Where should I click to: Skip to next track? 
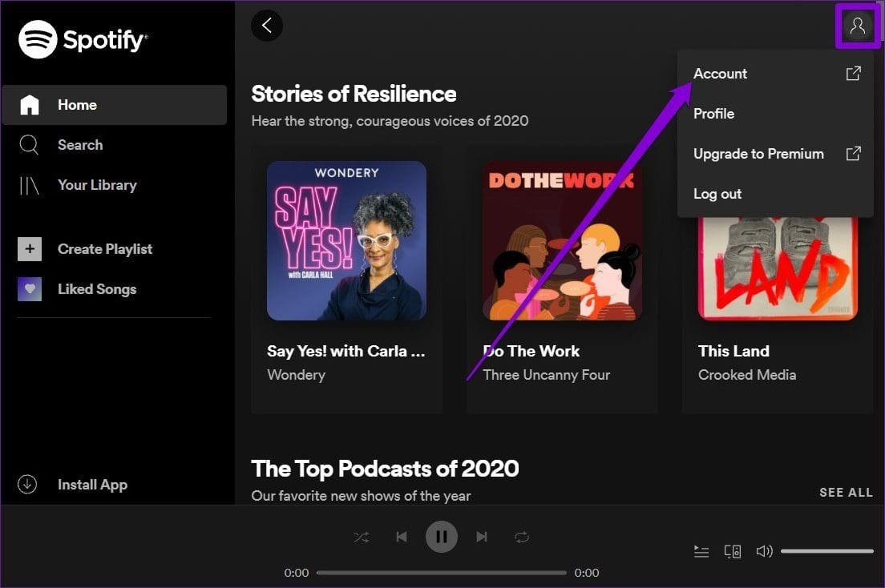[482, 537]
